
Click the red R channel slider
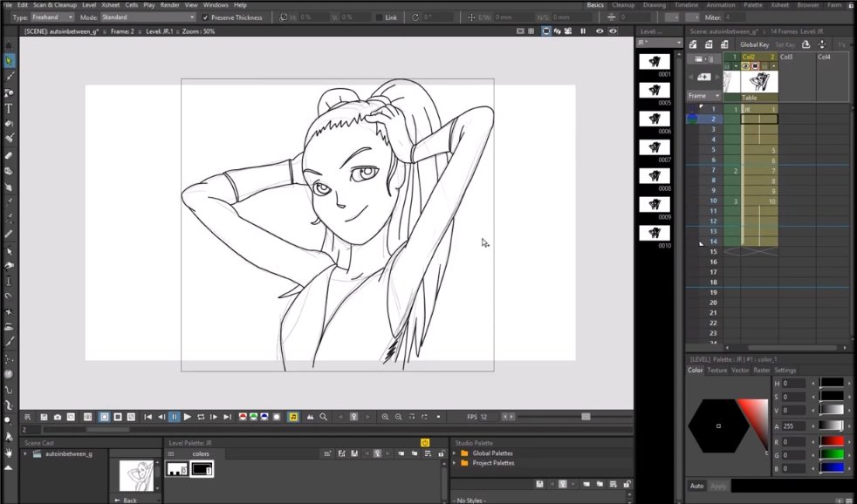click(832, 441)
